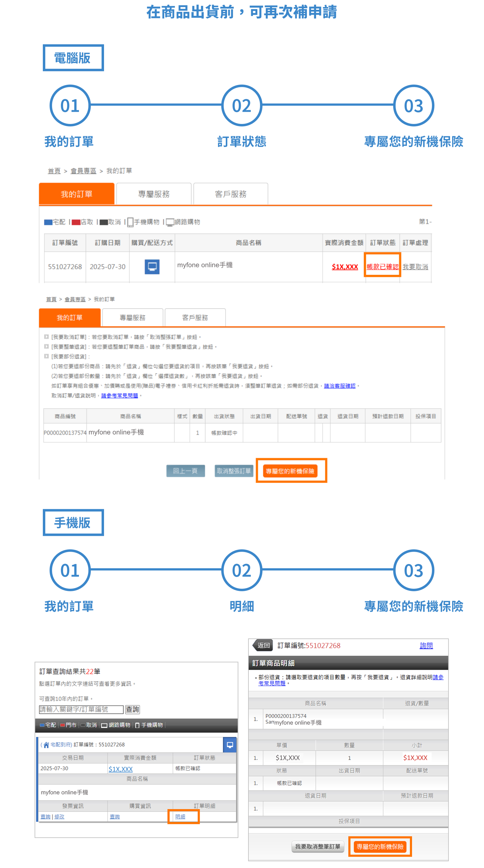This screenshot has height=868, width=484.
Task: Click 查詢 under 發票資訊
Action: coord(46,817)
